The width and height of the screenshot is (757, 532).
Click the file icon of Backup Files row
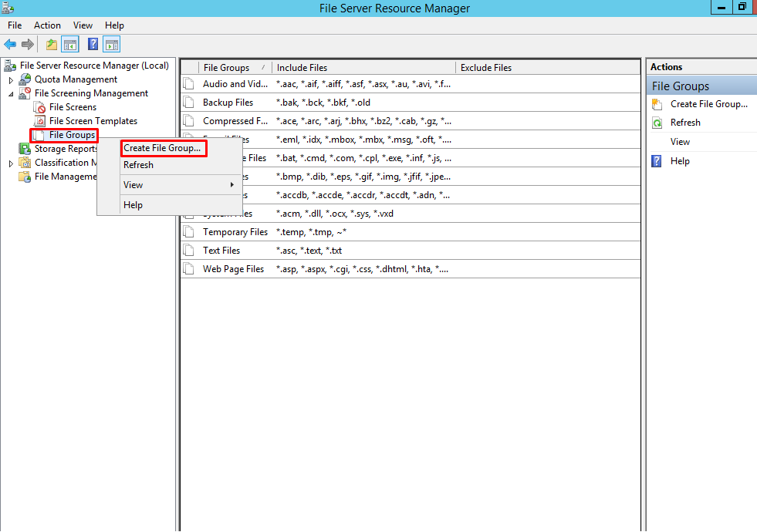coord(189,103)
